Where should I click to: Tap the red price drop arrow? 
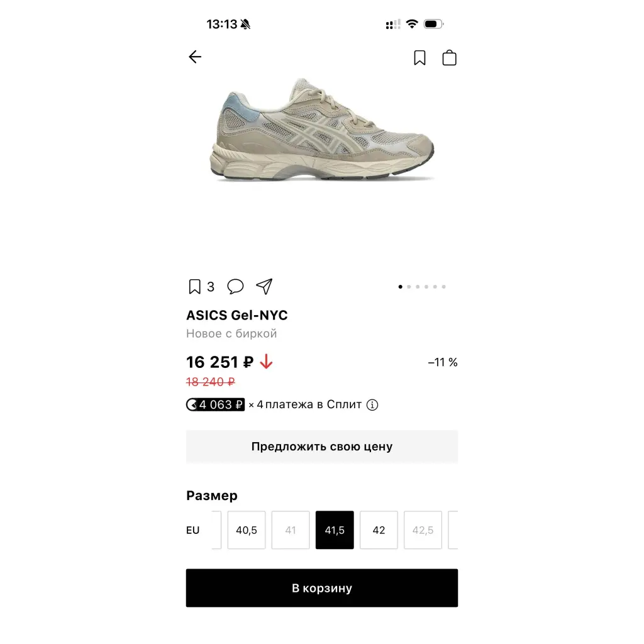tap(266, 362)
